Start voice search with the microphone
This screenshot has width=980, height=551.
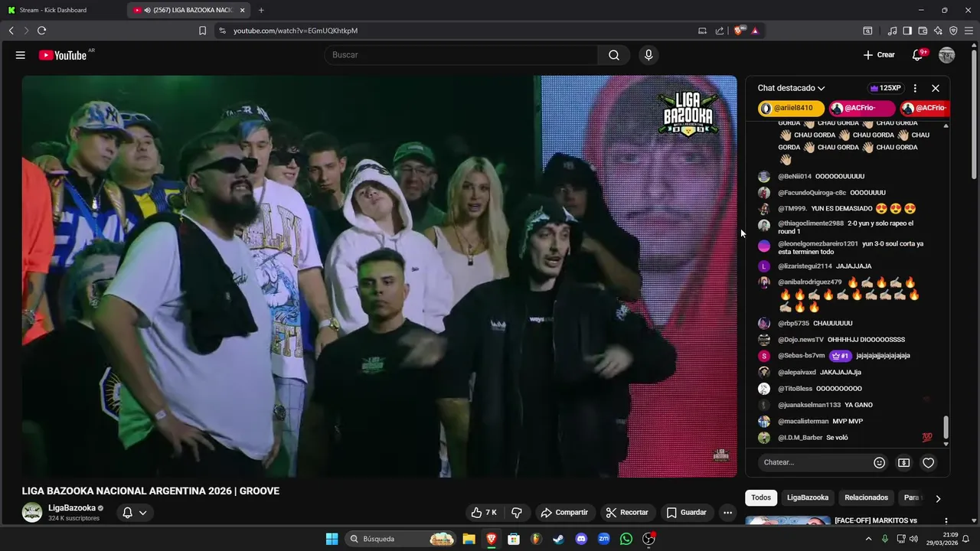(x=648, y=55)
